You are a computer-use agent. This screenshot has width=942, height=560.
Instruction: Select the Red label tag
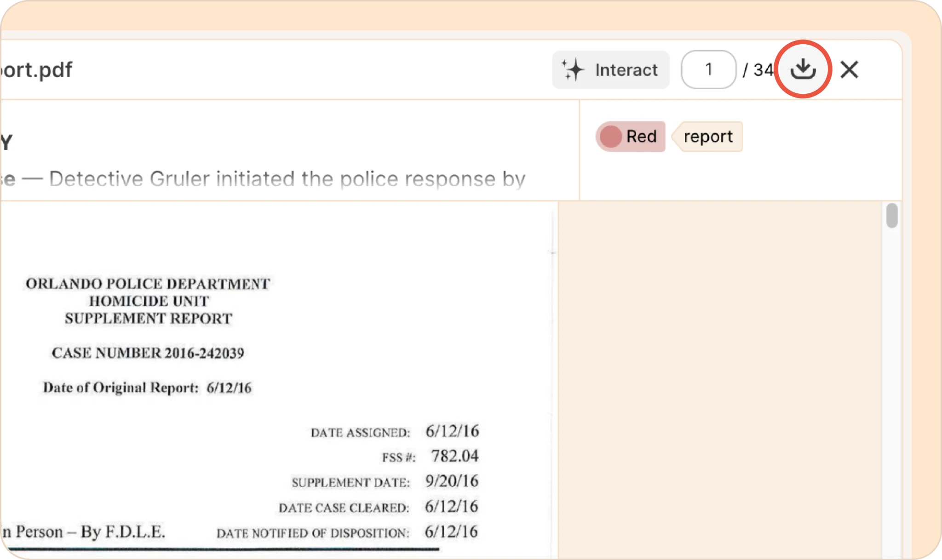631,137
